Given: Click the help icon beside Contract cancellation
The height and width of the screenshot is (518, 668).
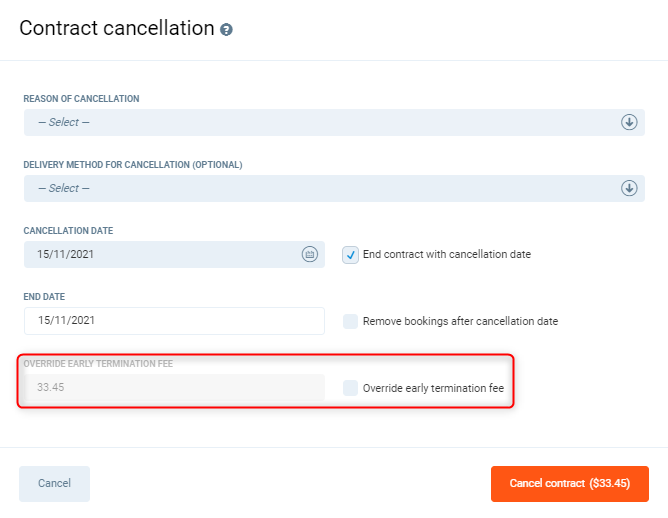Looking at the screenshot, I should (x=227, y=30).
